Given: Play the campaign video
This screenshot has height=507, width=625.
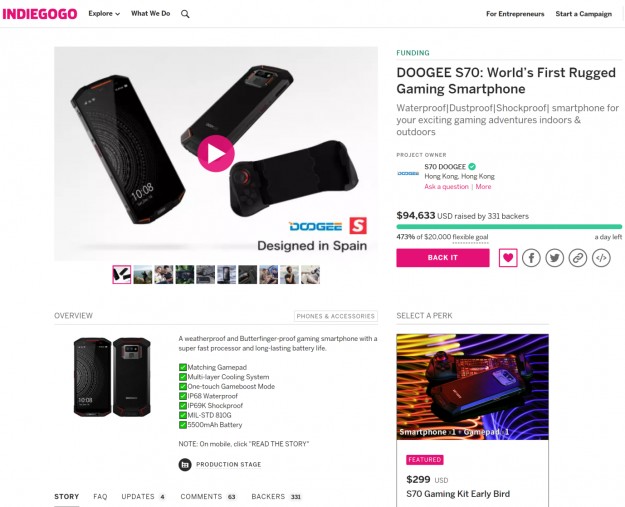Looking at the screenshot, I should (215, 153).
